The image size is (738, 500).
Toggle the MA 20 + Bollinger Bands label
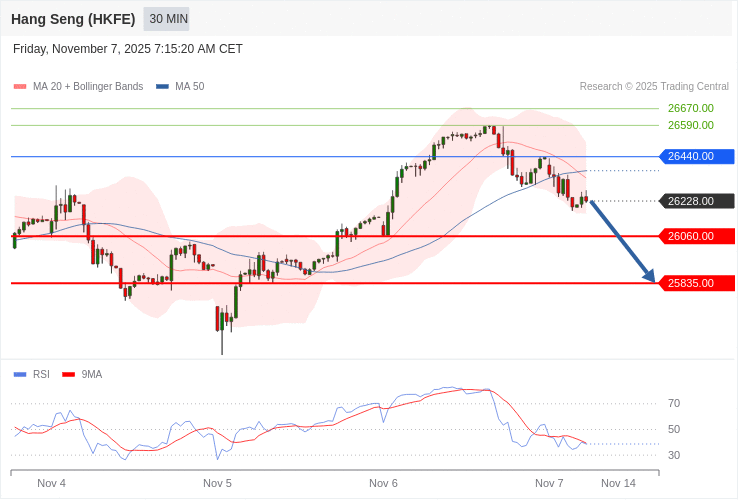tap(88, 87)
